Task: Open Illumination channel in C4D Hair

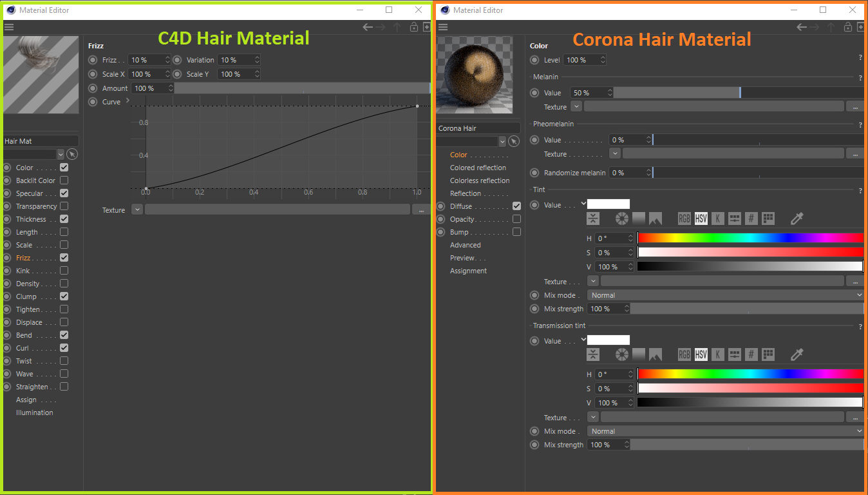Action: coord(35,412)
